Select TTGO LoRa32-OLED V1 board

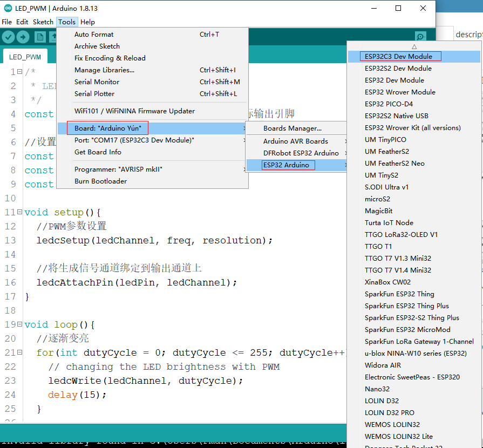click(414, 234)
